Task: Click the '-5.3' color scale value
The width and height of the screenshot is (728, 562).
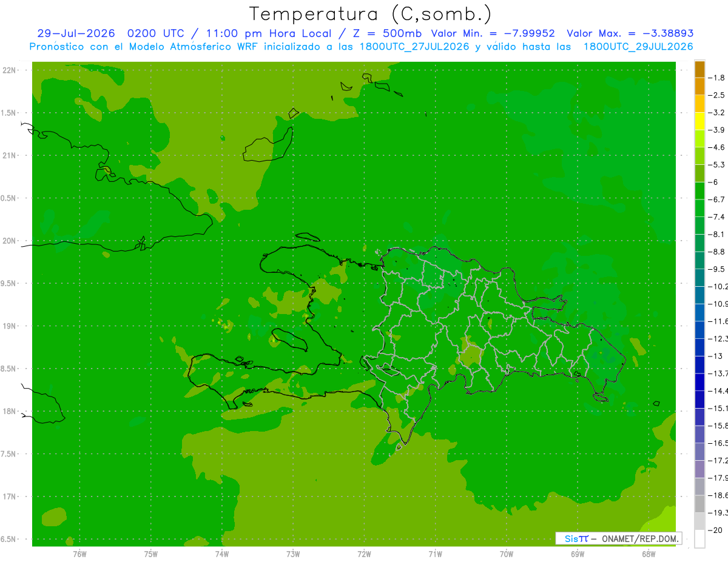Action: pos(717,164)
